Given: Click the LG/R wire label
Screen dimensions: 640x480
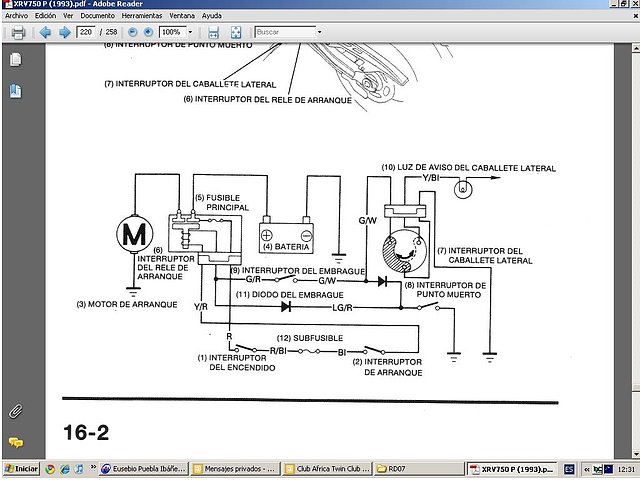Looking at the screenshot, I should point(342,308).
